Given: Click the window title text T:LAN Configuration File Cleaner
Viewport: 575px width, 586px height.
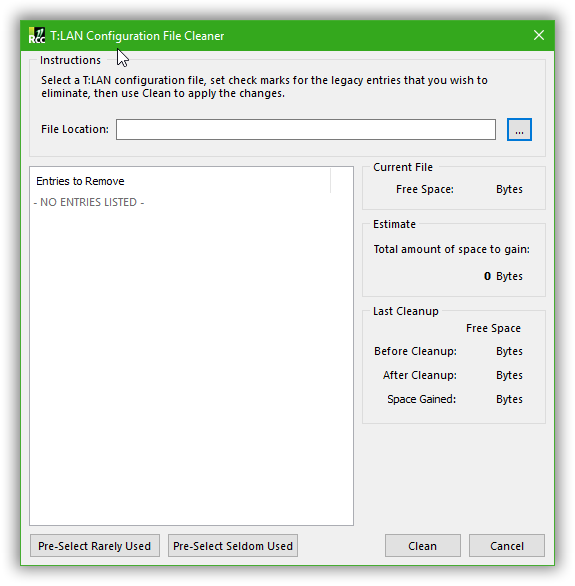Looking at the screenshot, I should pos(137,36).
